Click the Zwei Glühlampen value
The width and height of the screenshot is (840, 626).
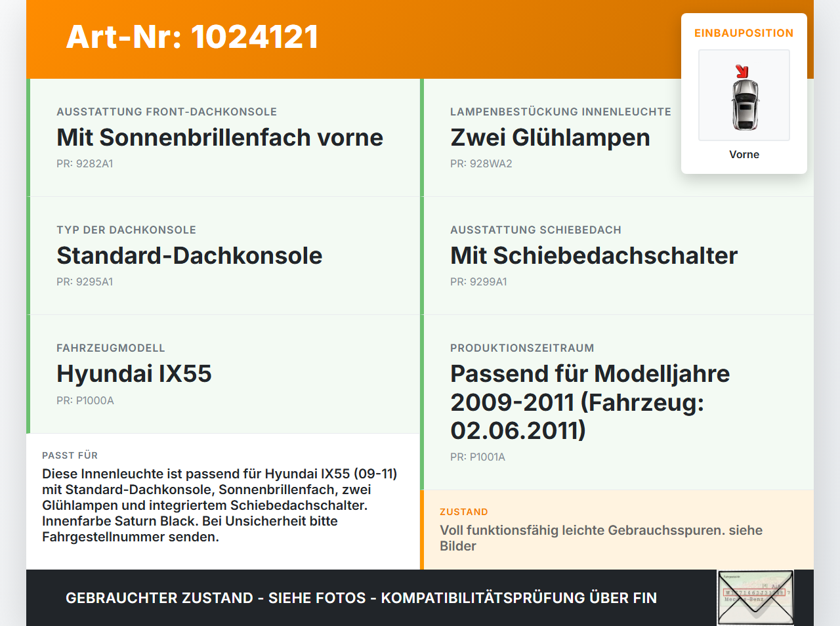click(x=550, y=138)
